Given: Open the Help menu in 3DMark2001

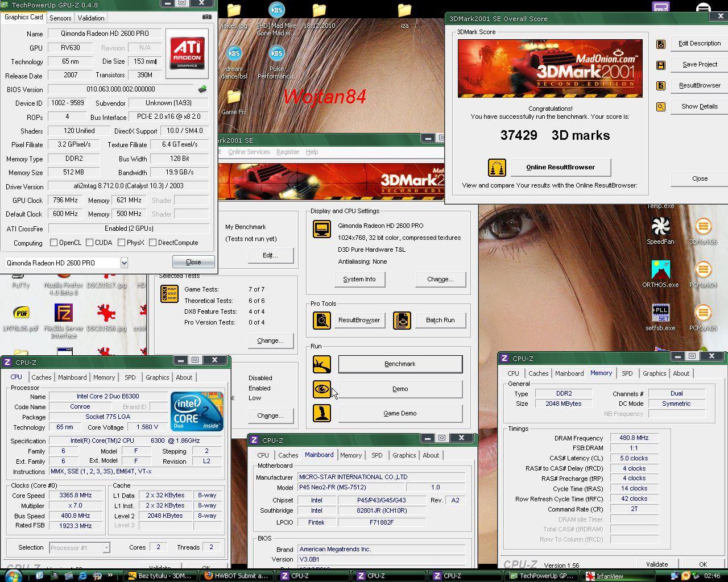Looking at the screenshot, I should coord(312,152).
